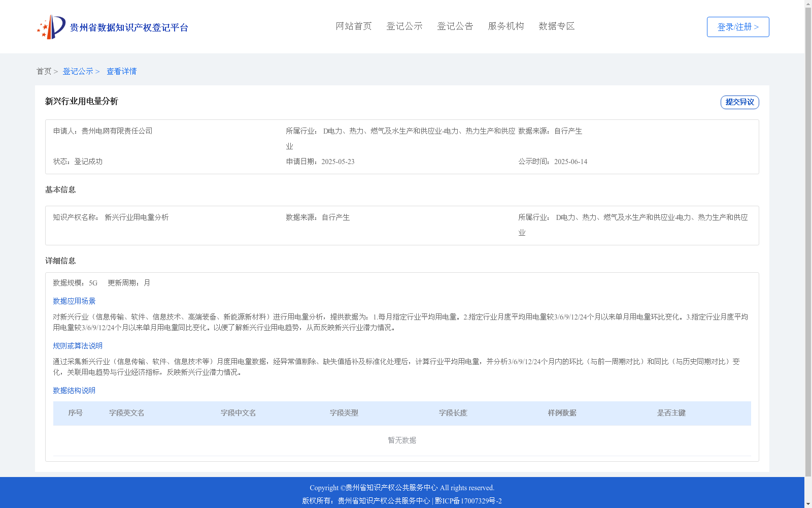Click the vertical scrollbar thumb
This screenshot has height=508, width=812.
pyautogui.click(x=808, y=242)
